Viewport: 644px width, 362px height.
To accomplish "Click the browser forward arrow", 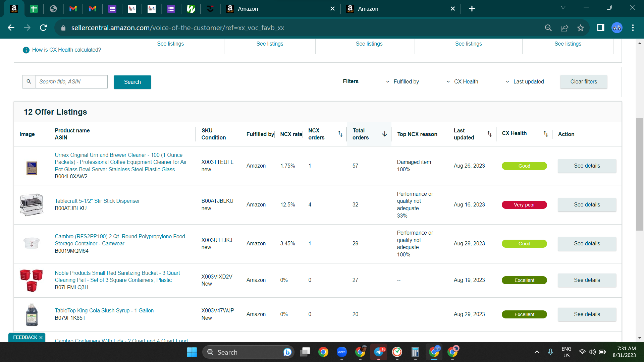I will tap(27, 28).
